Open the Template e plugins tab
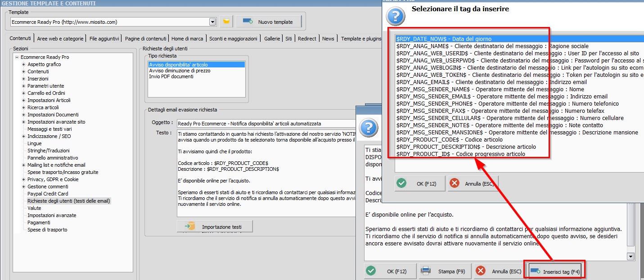This screenshot has height=280, width=644. (360, 39)
